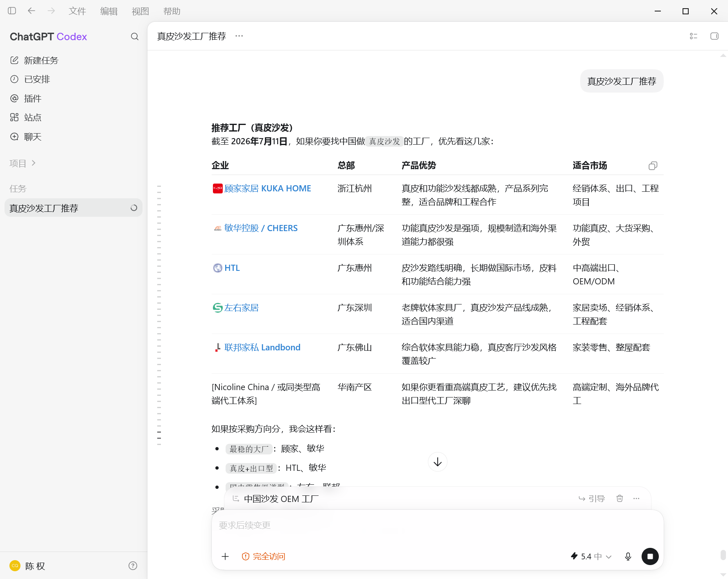The width and height of the screenshot is (728, 579).
Task: Change the 完全访问 permission setting
Action: point(264,556)
